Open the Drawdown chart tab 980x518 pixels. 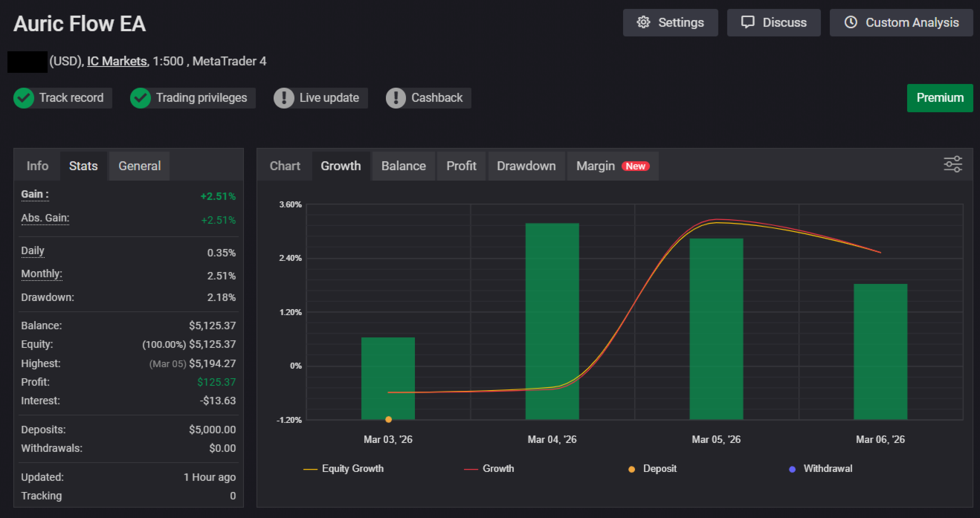[526, 166]
